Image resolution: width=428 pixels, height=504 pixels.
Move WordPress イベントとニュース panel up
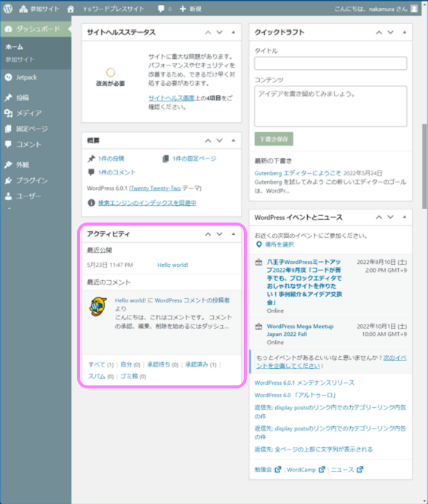379,217
